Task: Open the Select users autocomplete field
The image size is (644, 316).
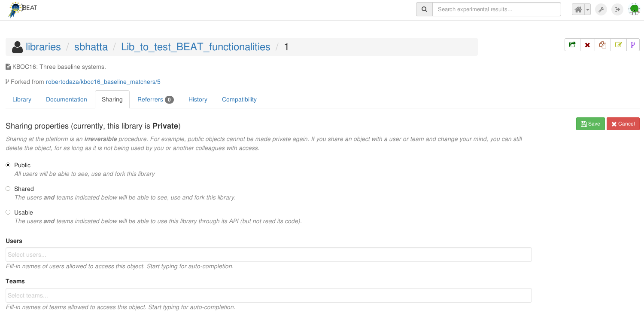Action: click(x=268, y=255)
